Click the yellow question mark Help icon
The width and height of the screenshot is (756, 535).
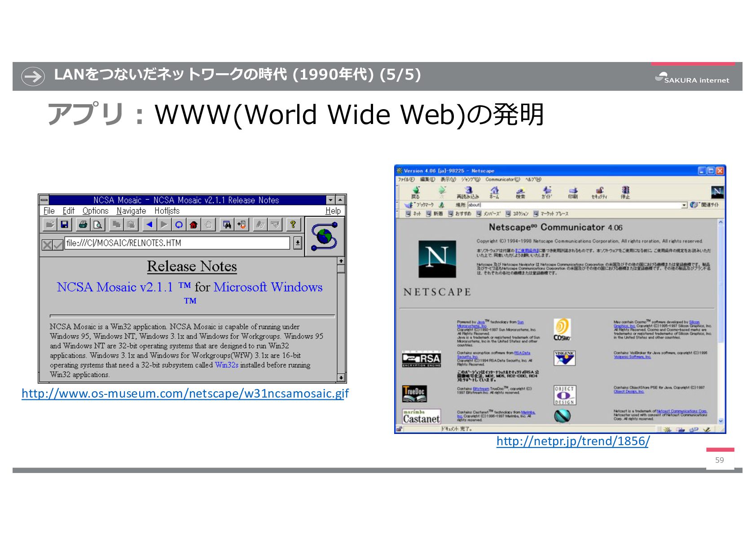[x=293, y=224]
